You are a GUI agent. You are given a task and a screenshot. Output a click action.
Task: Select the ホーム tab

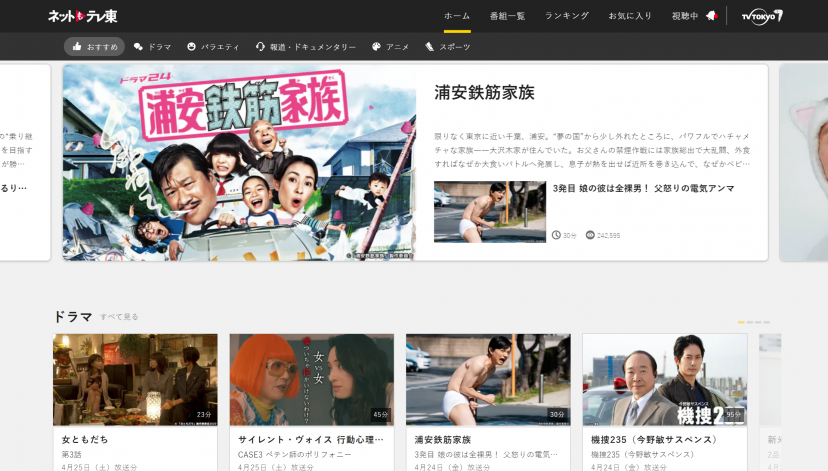click(457, 16)
